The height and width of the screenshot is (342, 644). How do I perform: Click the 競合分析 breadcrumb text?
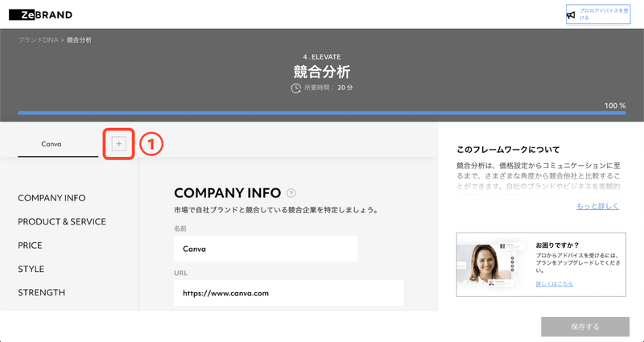pyautogui.click(x=79, y=40)
